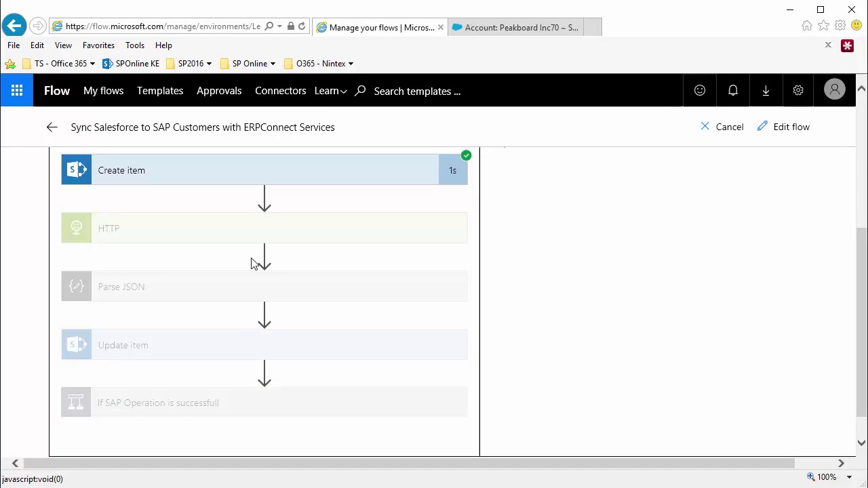Click the browser favorites star icon
868x488 pixels.
823,26
